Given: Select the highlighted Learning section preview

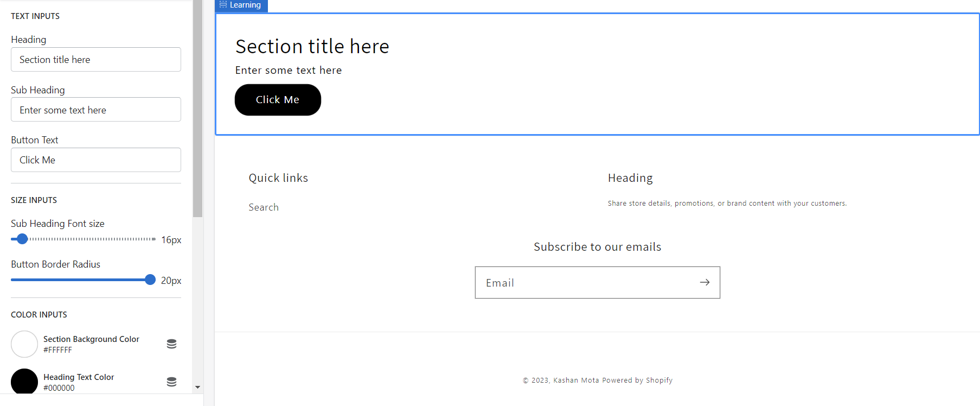Looking at the screenshot, I should [597, 73].
